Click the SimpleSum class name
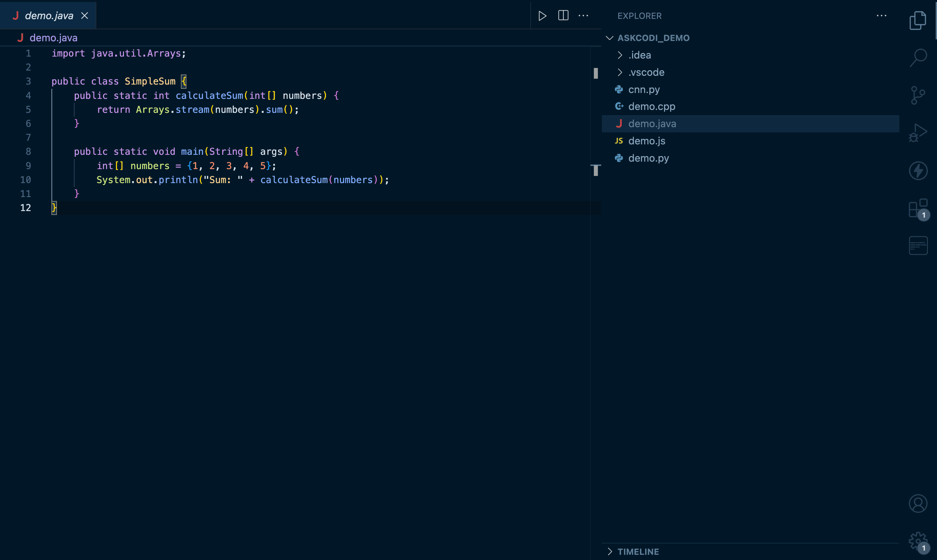 click(150, 82)
